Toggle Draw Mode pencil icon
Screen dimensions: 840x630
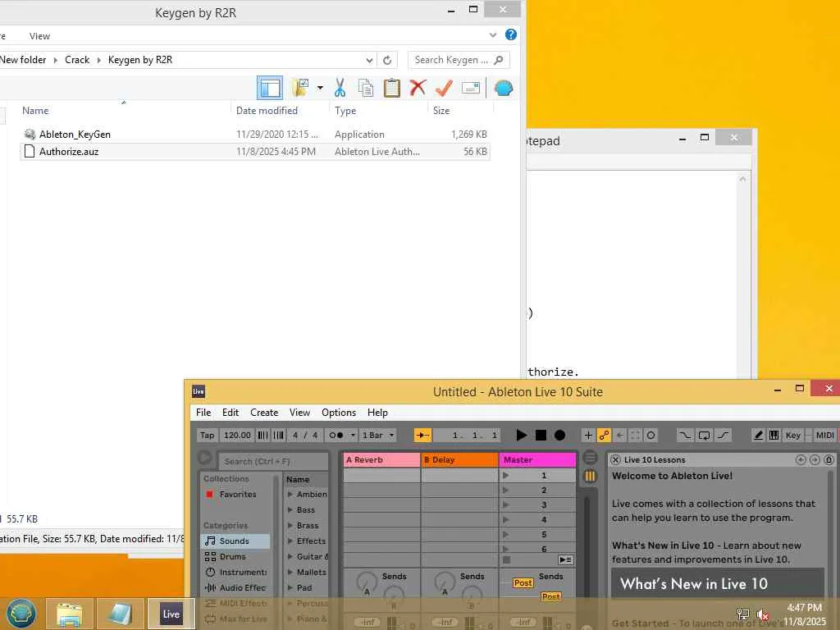[759, 436]
